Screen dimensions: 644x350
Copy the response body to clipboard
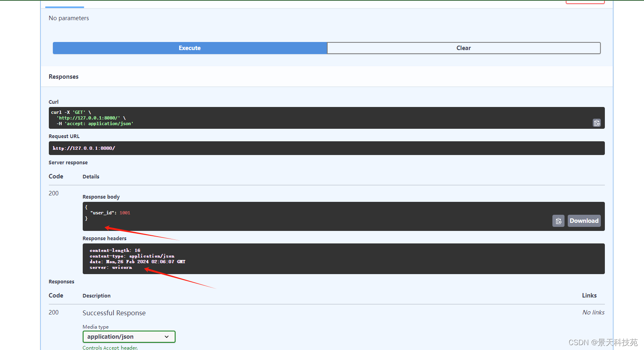pos(558,221)
